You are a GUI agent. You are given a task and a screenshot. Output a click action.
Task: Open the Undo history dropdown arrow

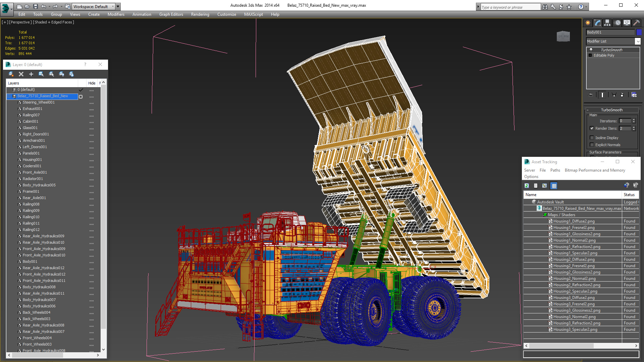click(x=49, y=6)
